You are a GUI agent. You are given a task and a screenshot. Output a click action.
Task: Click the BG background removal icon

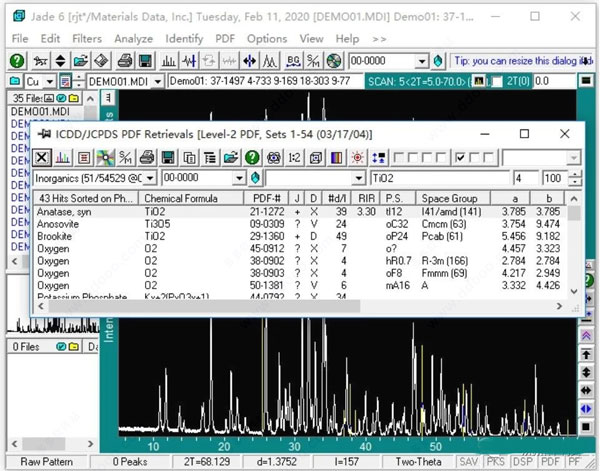point(293,61)
